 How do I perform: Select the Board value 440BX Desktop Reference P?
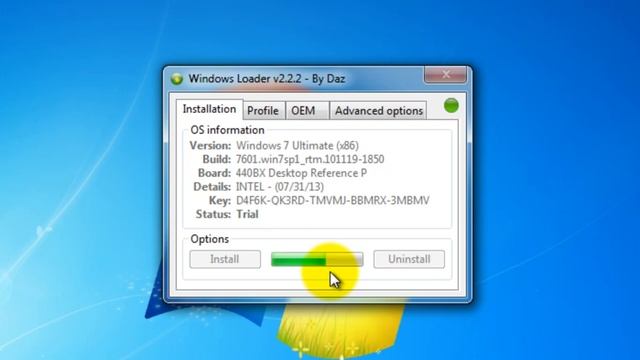(301, 173)
